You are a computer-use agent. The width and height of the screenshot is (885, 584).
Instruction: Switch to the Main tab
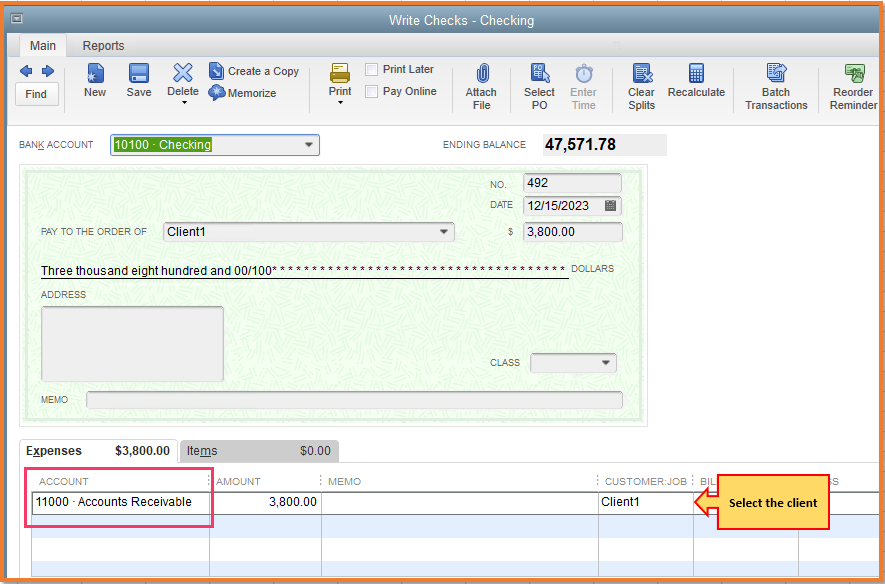click(x=43, y=46)
